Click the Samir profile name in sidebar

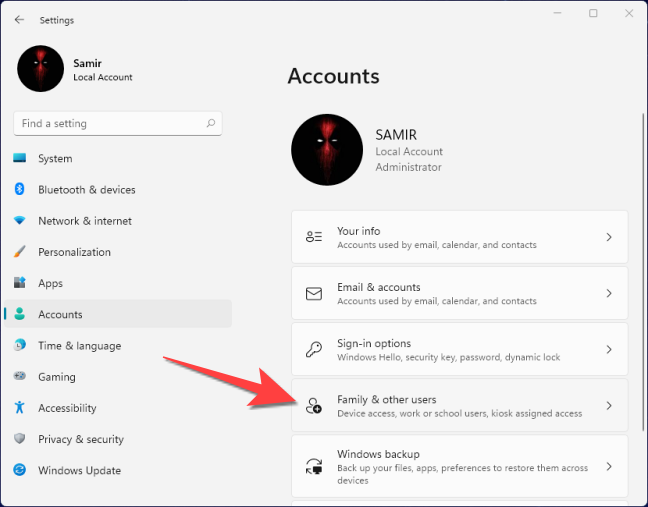pos(87,63)
